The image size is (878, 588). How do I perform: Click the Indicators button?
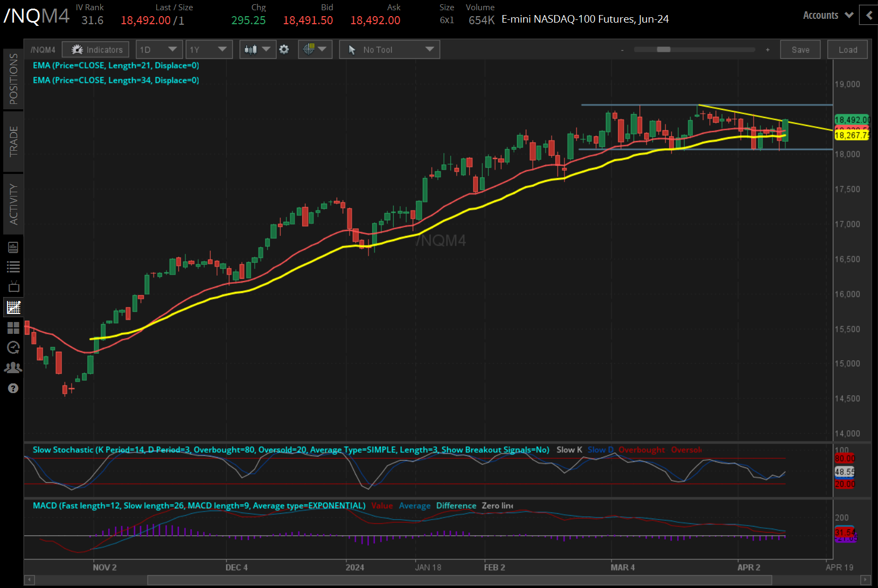[96, 50]
